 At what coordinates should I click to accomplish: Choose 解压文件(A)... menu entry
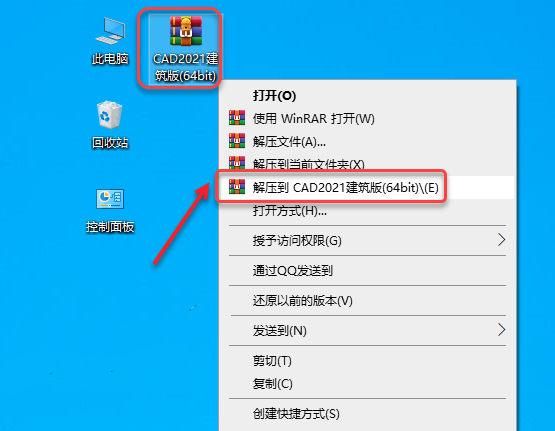coord(289,142)
